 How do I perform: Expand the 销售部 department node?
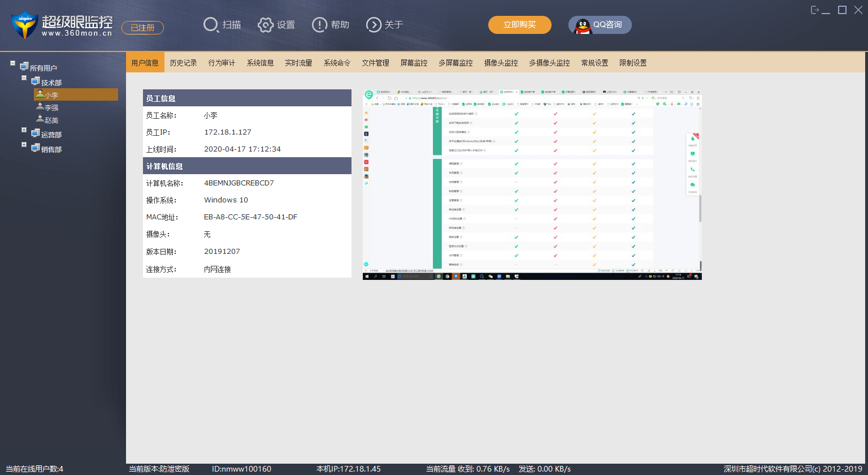pyautogui.click(x=24, y=145)
